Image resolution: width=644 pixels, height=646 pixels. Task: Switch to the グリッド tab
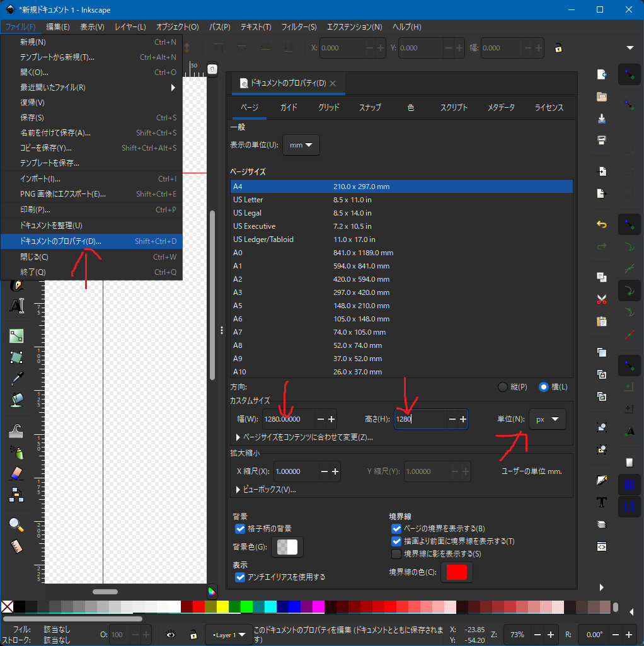(328, 108)
